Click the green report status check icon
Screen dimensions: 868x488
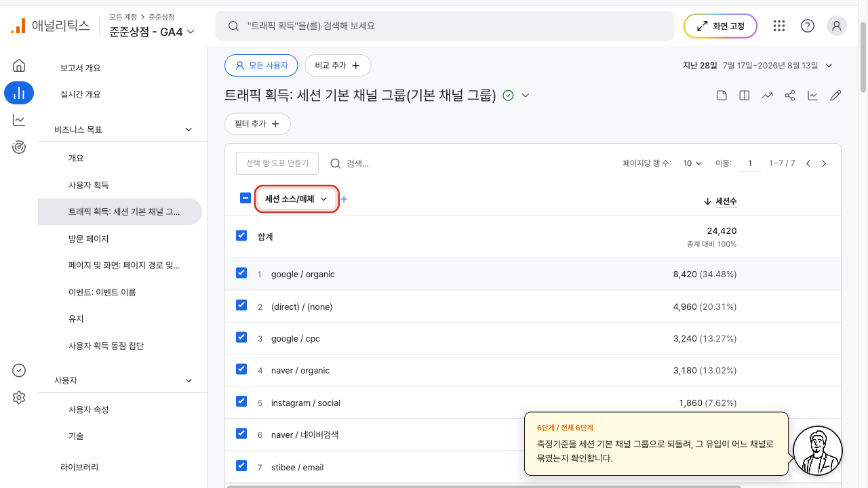(x=509, y=96)
